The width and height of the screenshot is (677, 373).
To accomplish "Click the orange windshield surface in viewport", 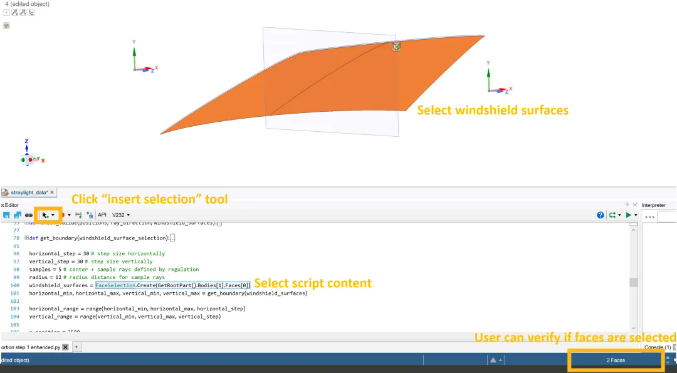I will [337, 82].
